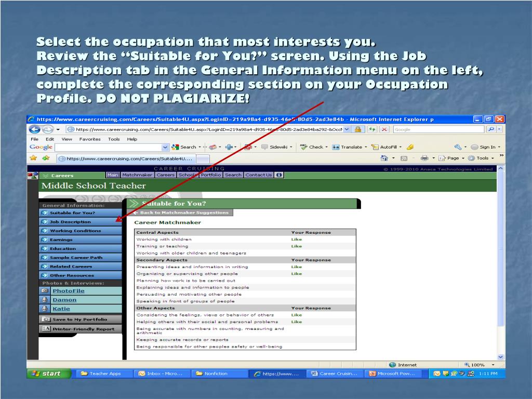
Task: Click in the Google Toolbar search field
Action: click(108, 147)
